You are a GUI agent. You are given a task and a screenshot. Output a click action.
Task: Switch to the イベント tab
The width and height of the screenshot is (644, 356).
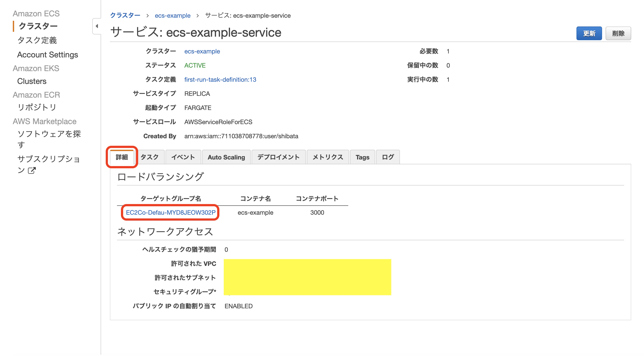pyautogui.click(x=183, y=157)
